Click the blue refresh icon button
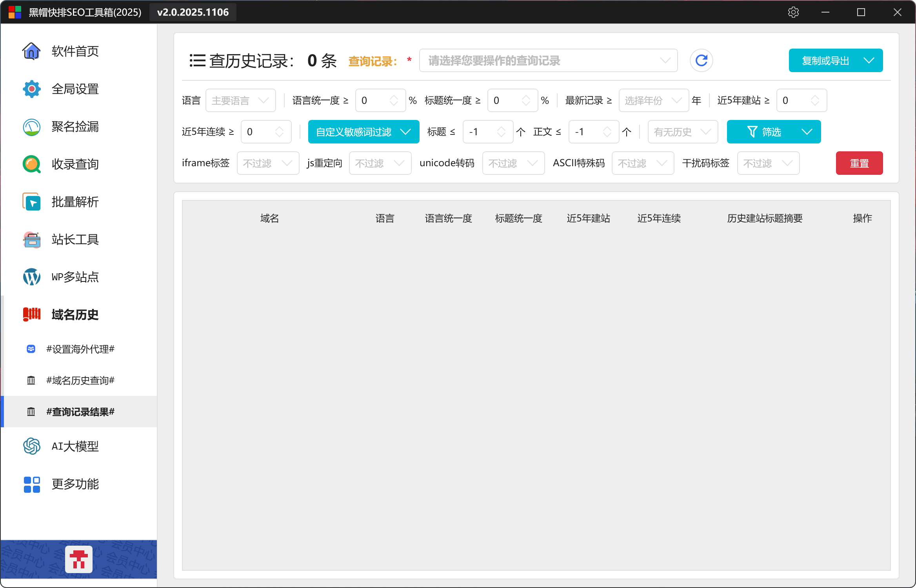916x588 pixels. click(x=701, y=61)
